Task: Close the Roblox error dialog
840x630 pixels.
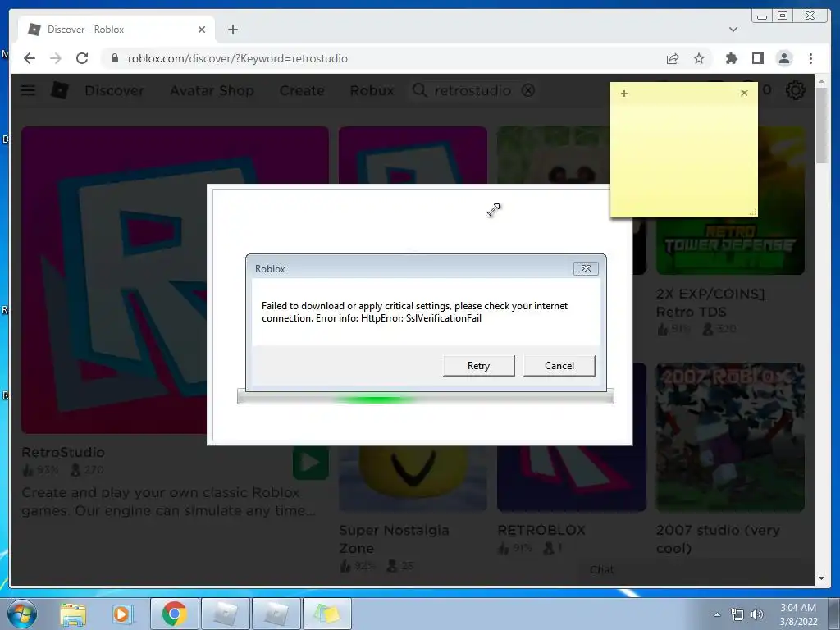Action: pos(586,268)
